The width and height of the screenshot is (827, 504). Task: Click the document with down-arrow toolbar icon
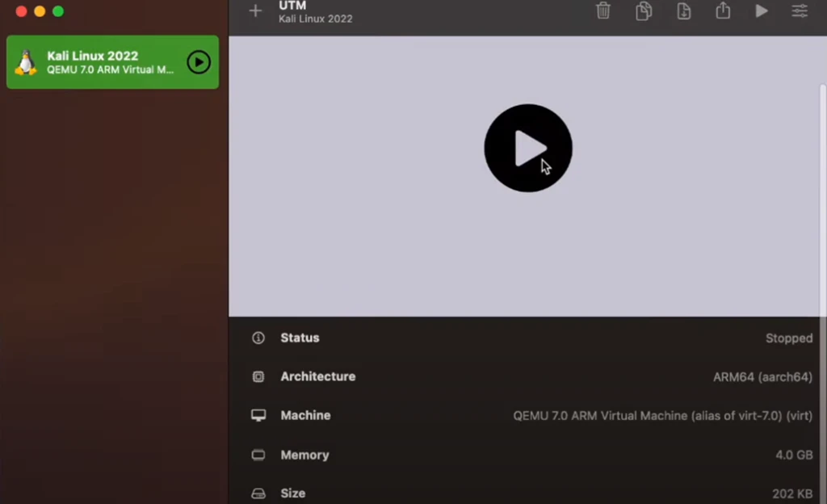coord(683,11)
